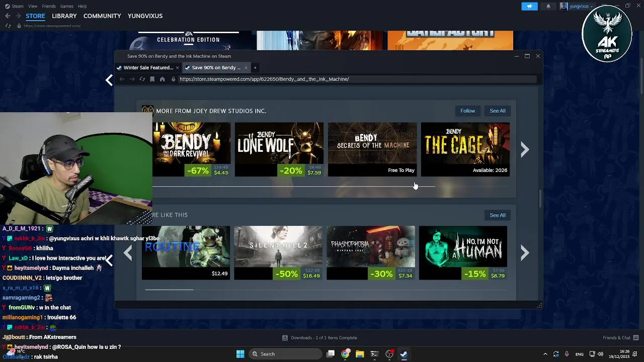
Task: Go home in popup browser toolbar
Action: pos(162,79)
